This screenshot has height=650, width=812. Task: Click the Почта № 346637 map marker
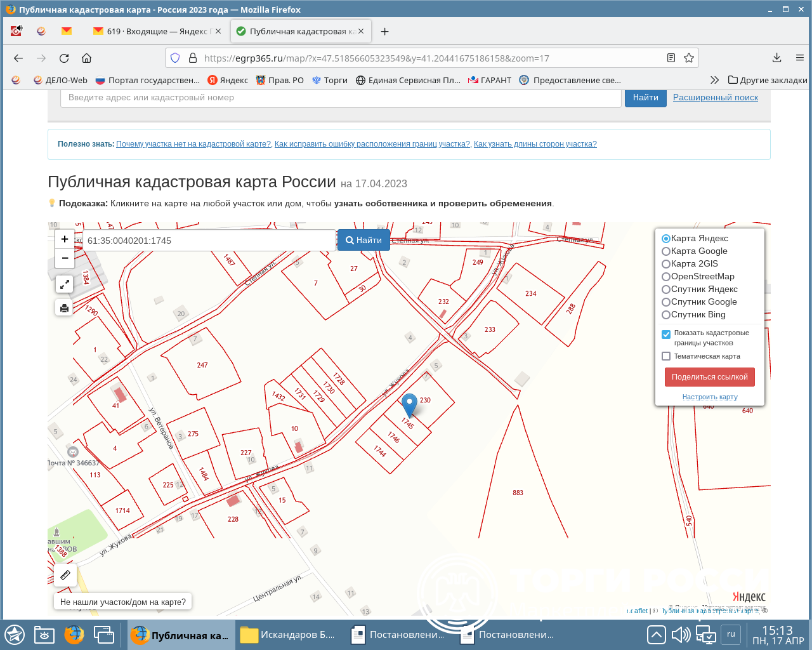(x=72, y=452)
